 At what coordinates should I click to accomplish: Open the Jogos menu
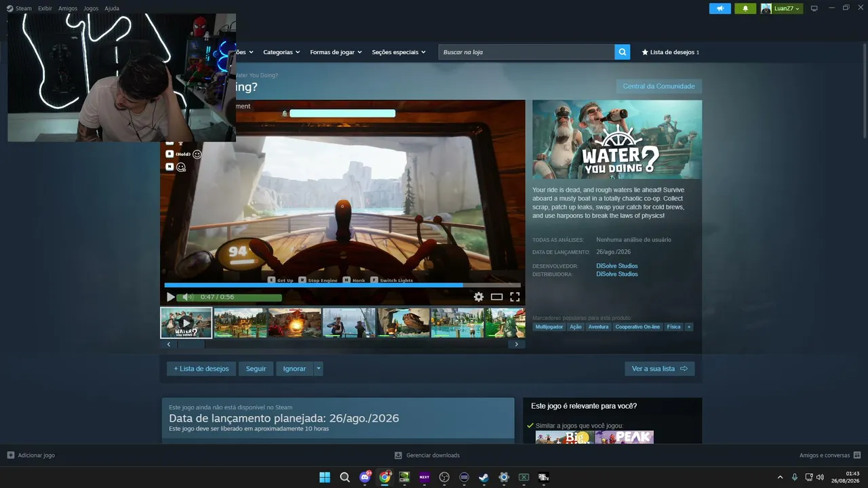tap(91, 9)
